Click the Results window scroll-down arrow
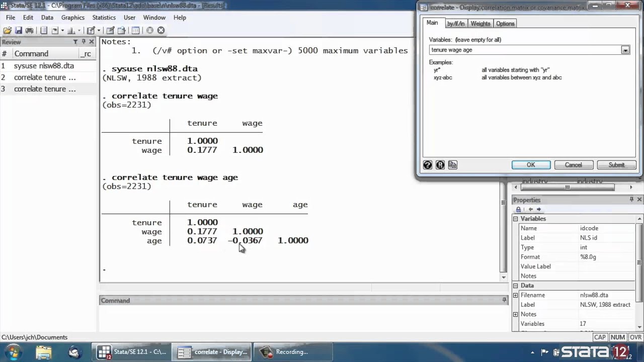Screen dimensions: 644x362 pos(504,278)
